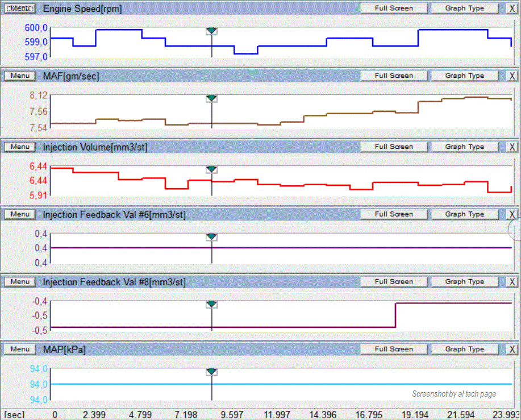This screenshot has height=420, width=521.
Task: Change Graph Type for Injection Volume
Action: (464, 147)
